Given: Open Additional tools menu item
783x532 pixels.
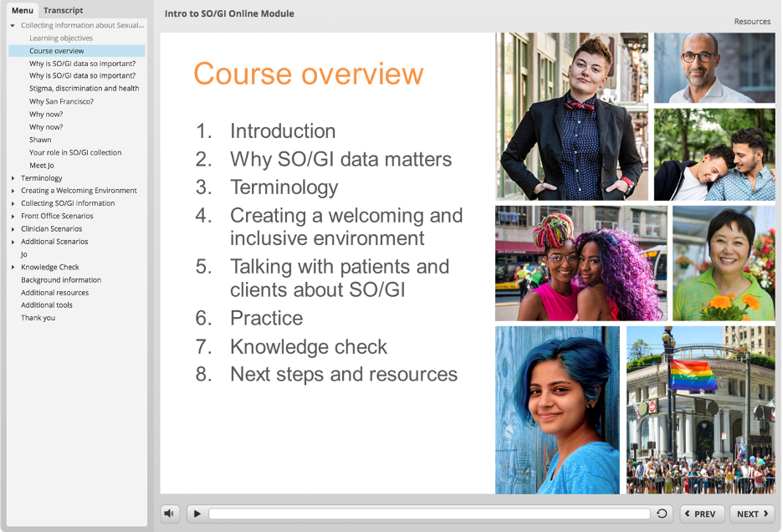Looking at the screenshot, I should (x=47, y=304).
